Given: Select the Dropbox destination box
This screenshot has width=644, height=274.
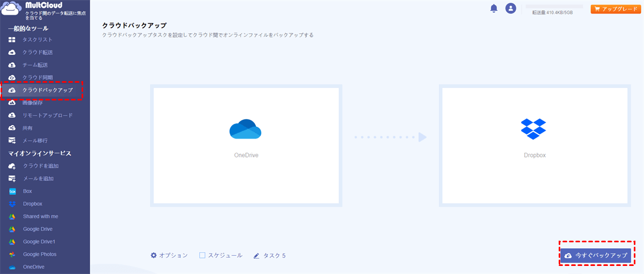Looking at the screenshot, I should [x=535, y=146].
